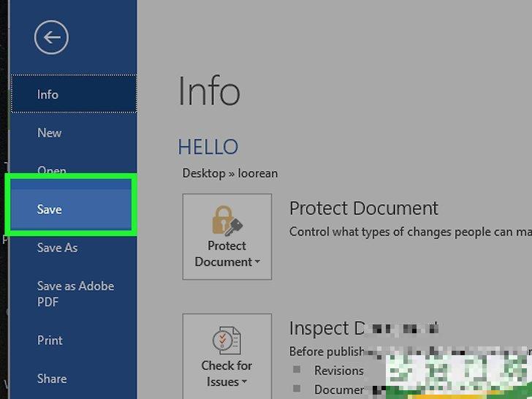The height and width of the screenshot is (399, 532).
Task: Select Open in the sidebar
Action: pyautogui.click(x=52, y=170)
